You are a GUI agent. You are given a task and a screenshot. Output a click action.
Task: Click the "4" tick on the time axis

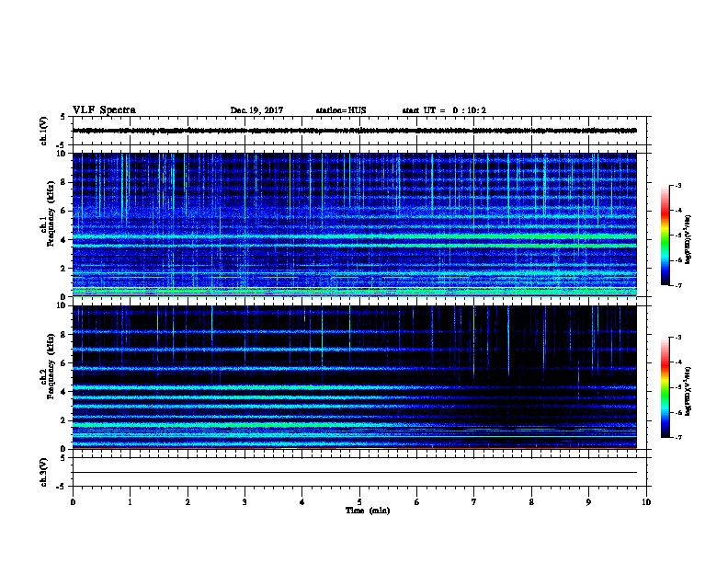pos(302,501)
